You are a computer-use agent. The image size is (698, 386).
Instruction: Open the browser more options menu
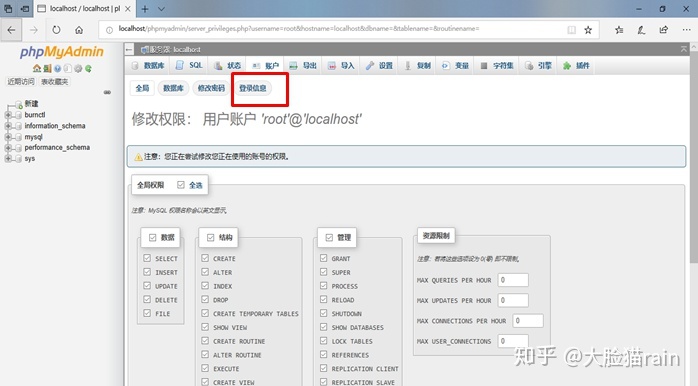(x=686, y=30)
